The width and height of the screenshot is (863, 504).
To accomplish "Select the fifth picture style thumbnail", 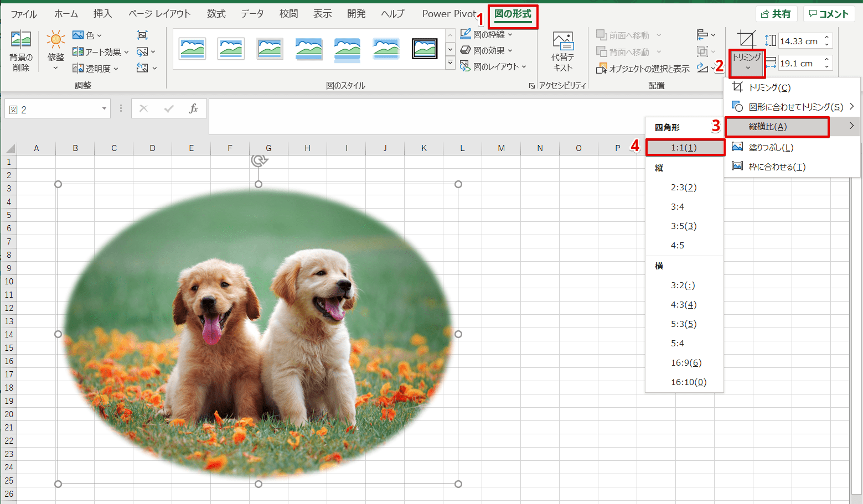I will (x=347, y=49).
